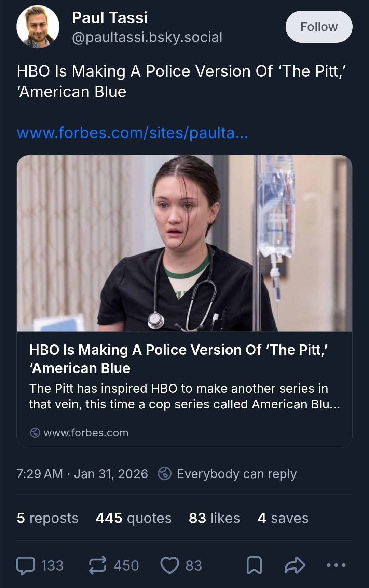Tap the 7:29 AM Jan 31 timestamp
This screenshot has width=369, height=588.
(x=82, y=474)
